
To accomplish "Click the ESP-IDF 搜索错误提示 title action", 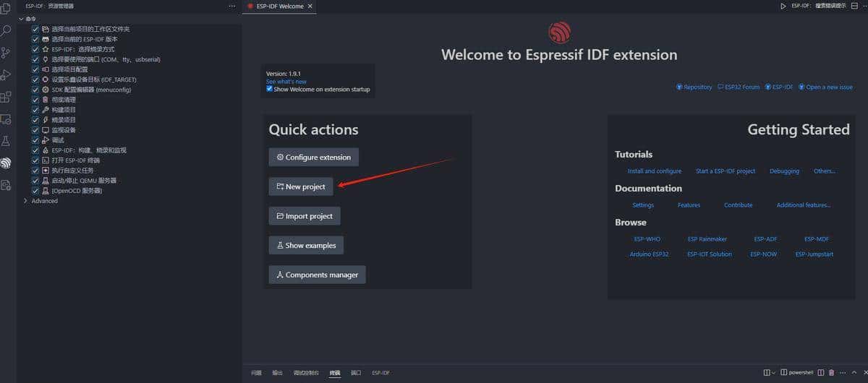I will (818, 6).
